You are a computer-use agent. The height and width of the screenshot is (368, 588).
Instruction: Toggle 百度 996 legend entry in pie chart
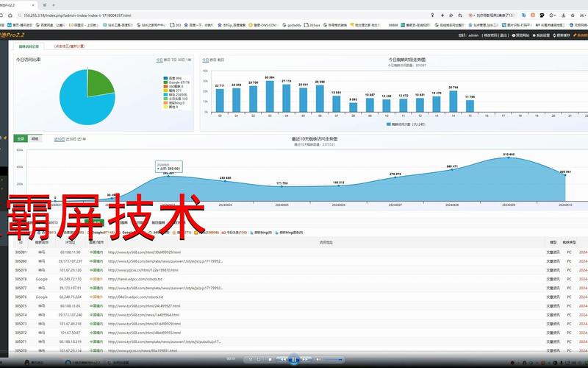[173, 78]
